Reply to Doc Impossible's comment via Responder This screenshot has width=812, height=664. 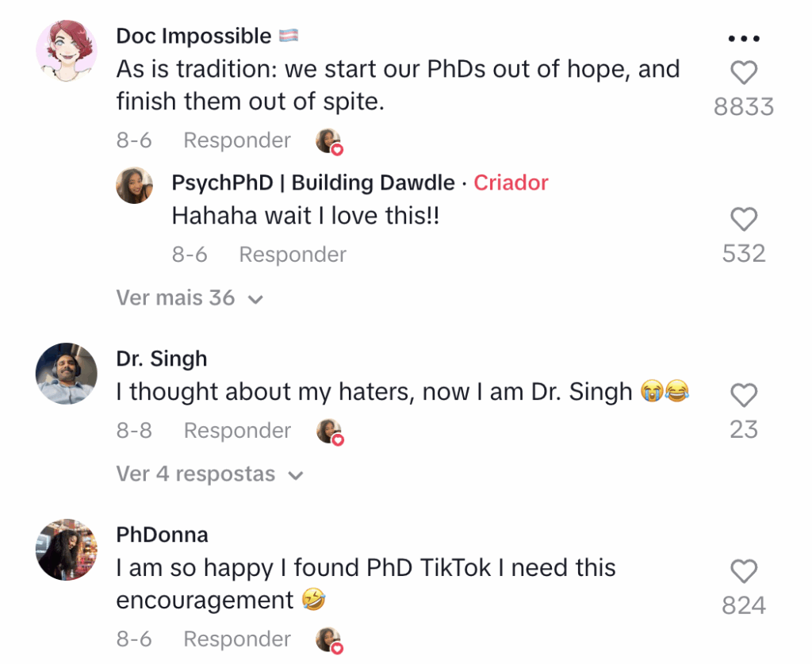click(x=237, y=140)
